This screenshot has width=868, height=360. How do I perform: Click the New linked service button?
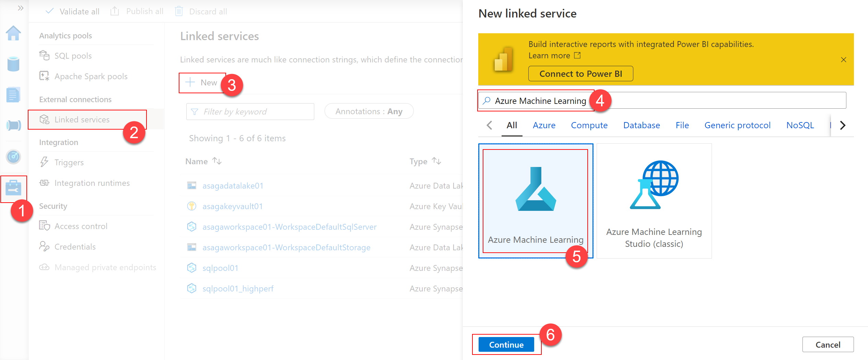pyautogui.click(x=202, y=83)
